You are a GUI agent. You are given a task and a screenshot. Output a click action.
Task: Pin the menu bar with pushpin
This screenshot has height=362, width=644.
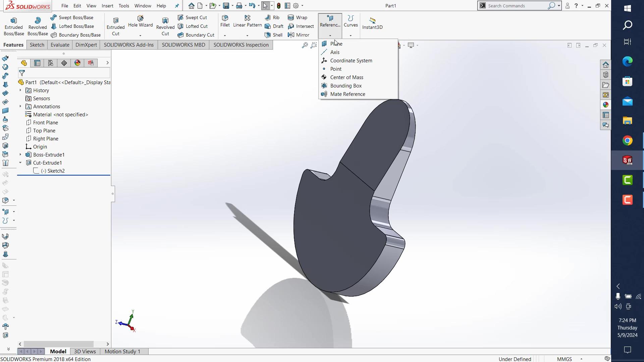click(x=177, y=6)
